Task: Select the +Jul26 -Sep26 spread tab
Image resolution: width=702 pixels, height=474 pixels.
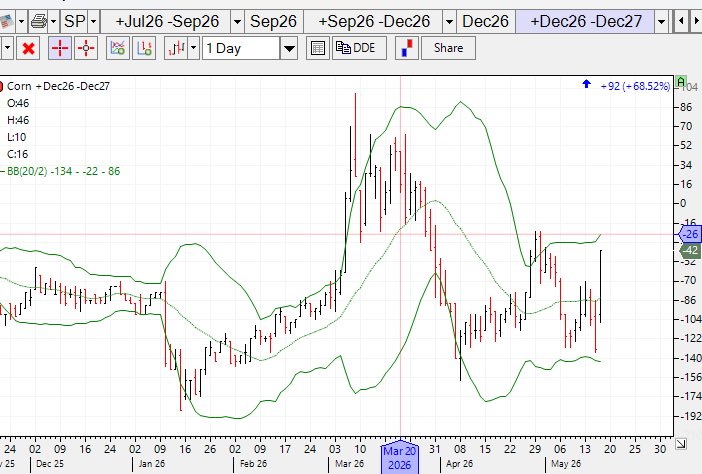Action: click(167, 21)
